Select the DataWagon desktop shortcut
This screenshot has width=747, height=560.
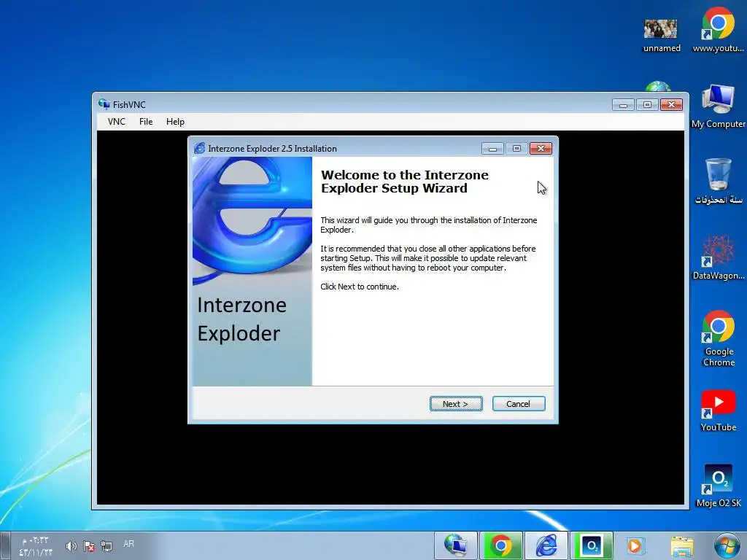[719, 257]
